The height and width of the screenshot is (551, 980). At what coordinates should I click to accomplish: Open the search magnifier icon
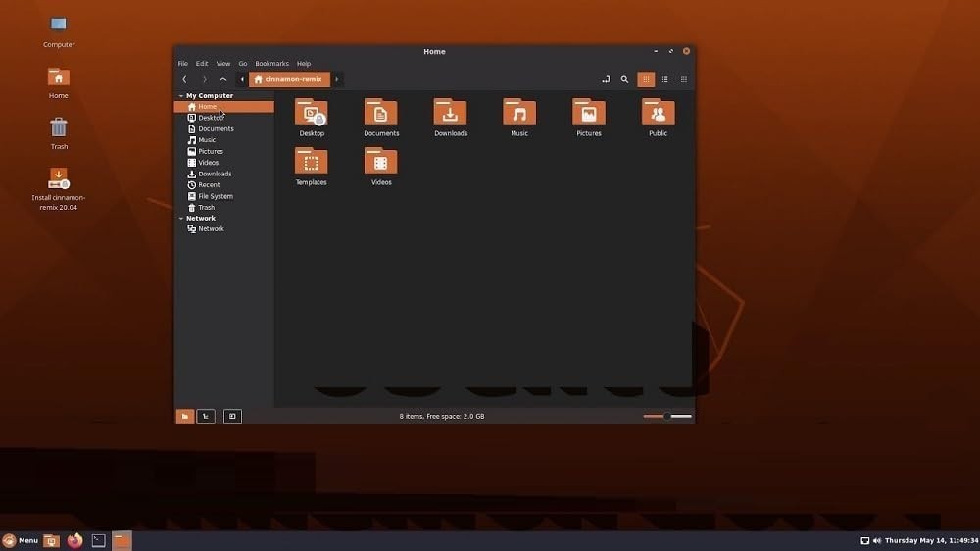pyautogui.click(x=624, y=79)
